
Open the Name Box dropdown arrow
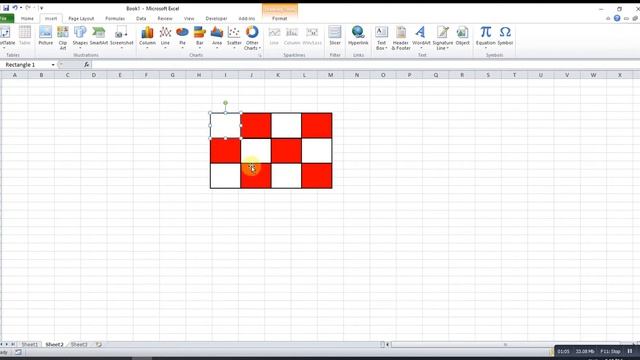pyautogui.click(x=53, y=65)
